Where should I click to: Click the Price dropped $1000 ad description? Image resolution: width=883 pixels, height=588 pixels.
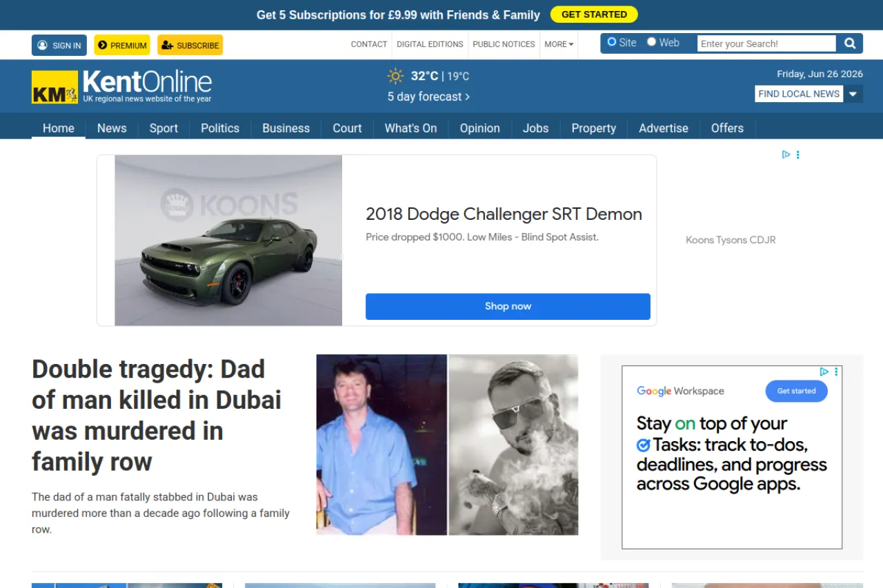click(x=482, y=237)
